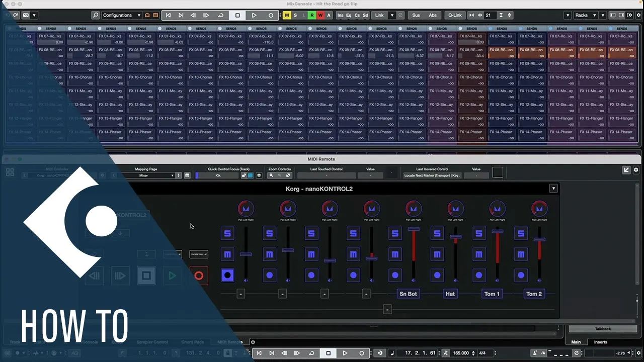Click the green play button on Korg surface
This screenshot has height=362, width=644.
pos(173,276)
